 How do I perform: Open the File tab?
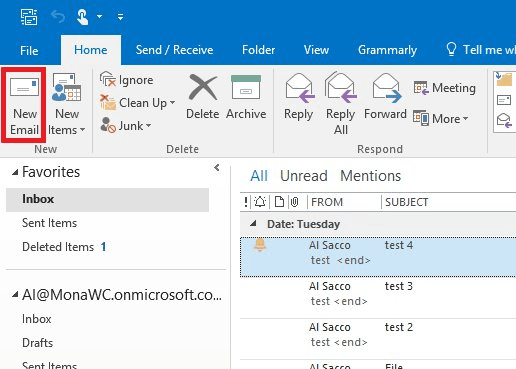point(29,50)
